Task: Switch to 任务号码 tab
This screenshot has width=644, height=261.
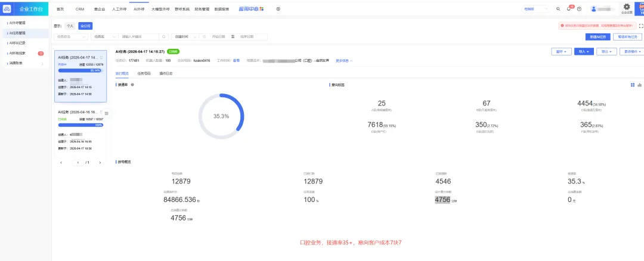Action: pos(144,73)
